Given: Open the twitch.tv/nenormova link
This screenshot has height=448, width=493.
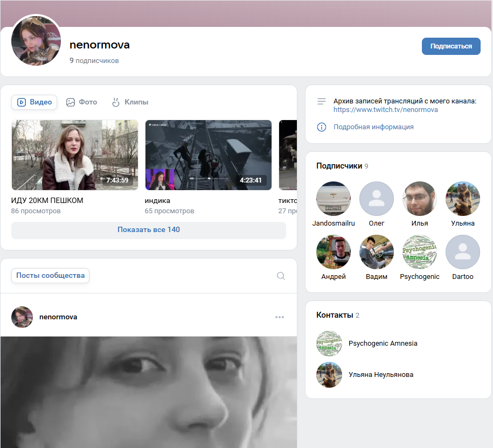Looking at the screenshot, I should [385, 110].
